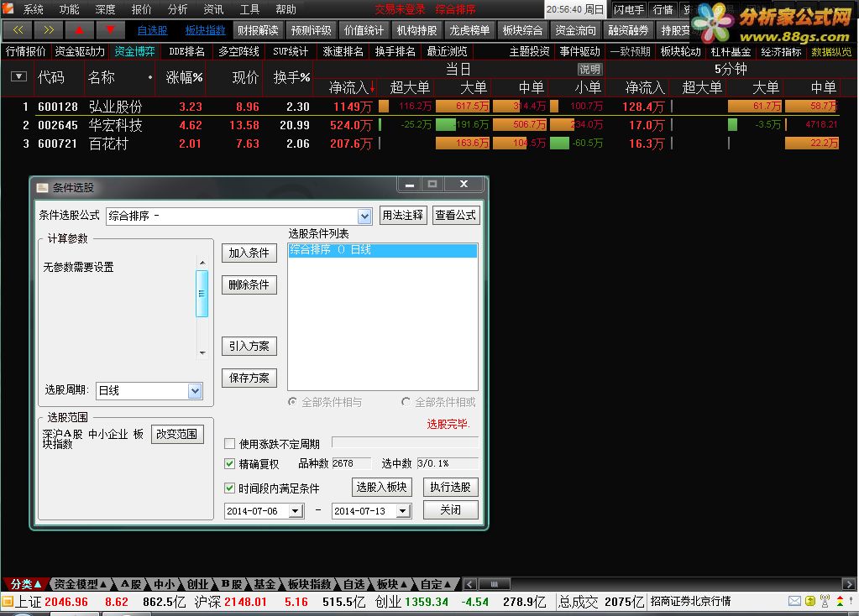Select 全部条件相或 radio button
Image resolution: width=859 pixels, height=616 pixels.
pos(406,402)
